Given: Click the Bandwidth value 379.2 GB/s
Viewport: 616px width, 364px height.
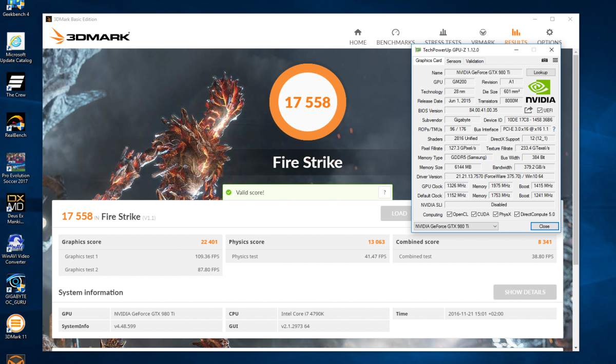Looking at the screenshot, I should (535, 167).
